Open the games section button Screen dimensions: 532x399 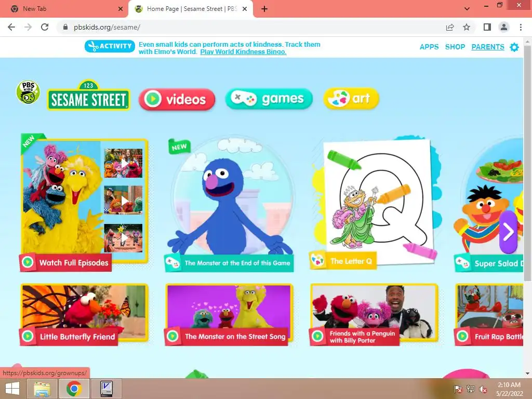(269, 99)
